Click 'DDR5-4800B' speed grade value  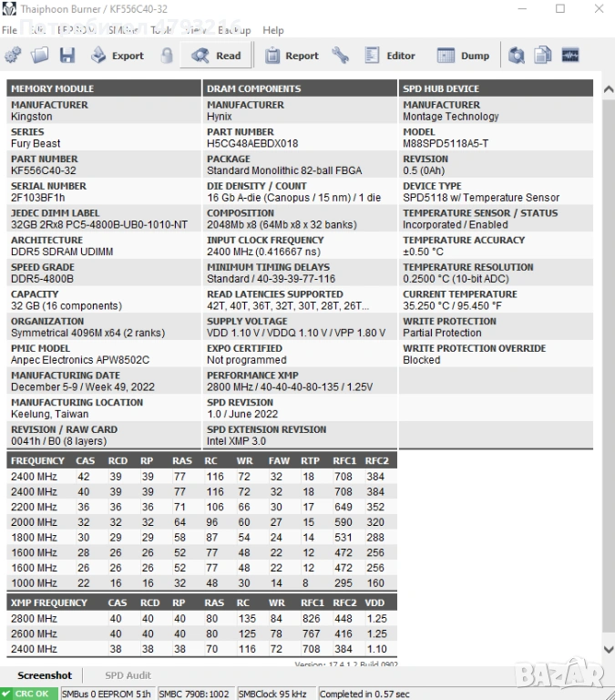pos(42,279)
